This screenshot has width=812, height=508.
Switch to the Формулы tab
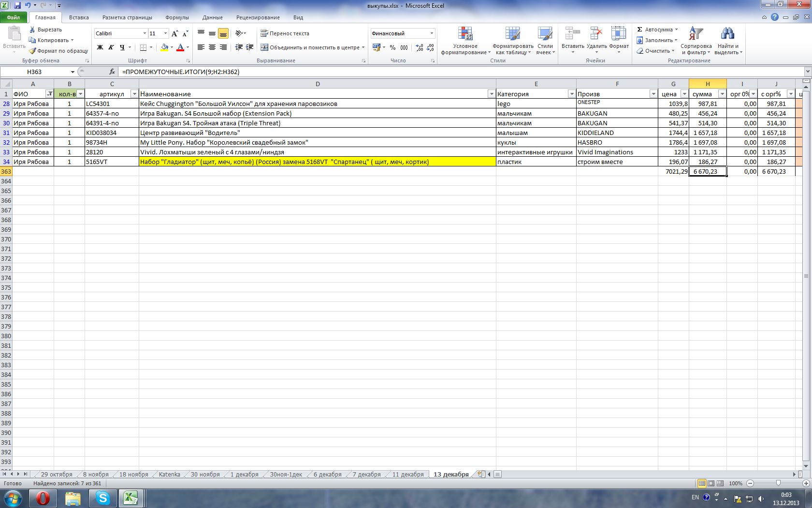177,17
